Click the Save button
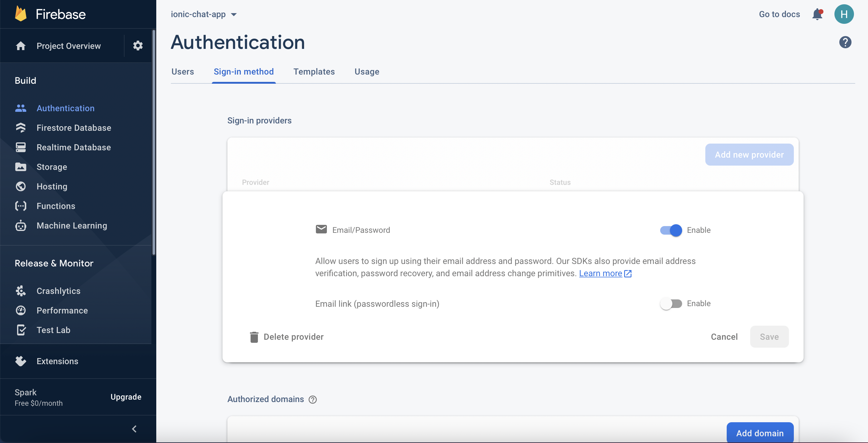 (769, 337)
